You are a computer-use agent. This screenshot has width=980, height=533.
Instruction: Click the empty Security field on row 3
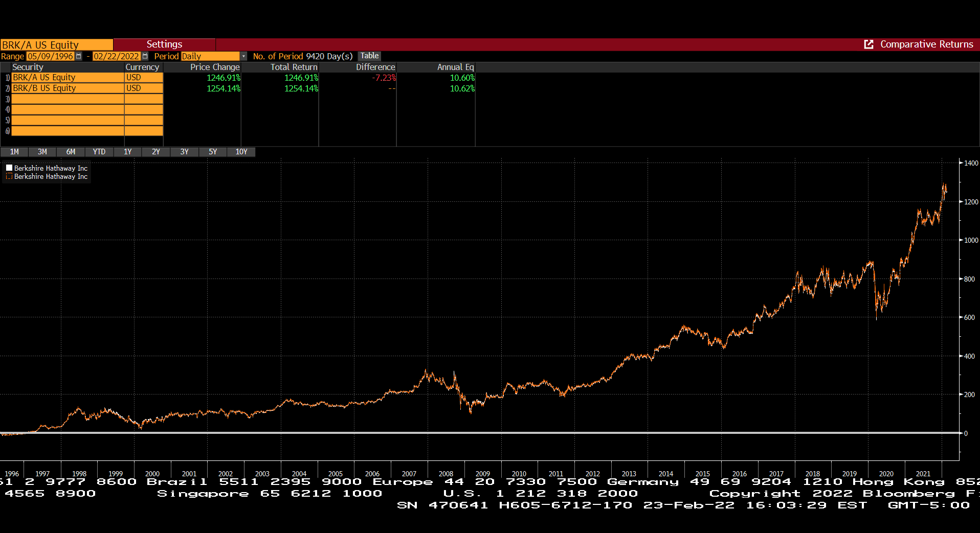pyautogui.click(x=66, y=99)
